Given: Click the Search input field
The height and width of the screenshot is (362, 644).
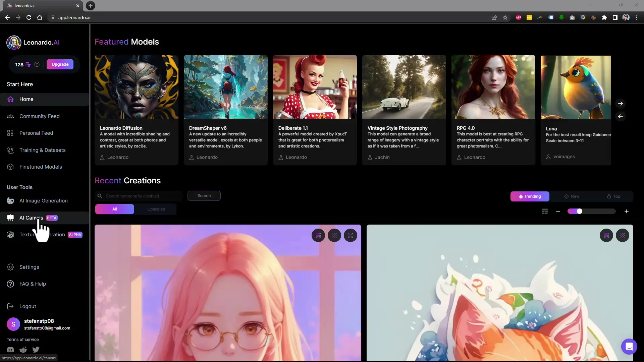Looking at the screenshot, I should (138, 196).
